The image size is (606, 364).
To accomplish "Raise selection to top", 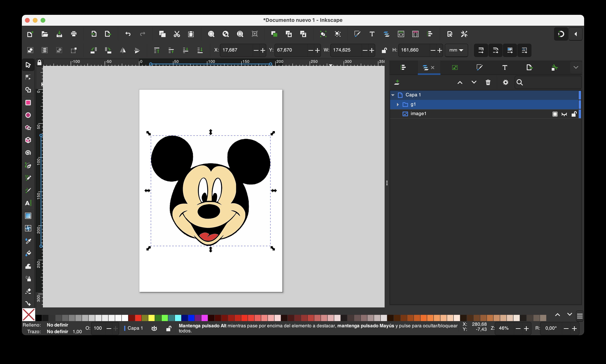I will coord(157,50).
